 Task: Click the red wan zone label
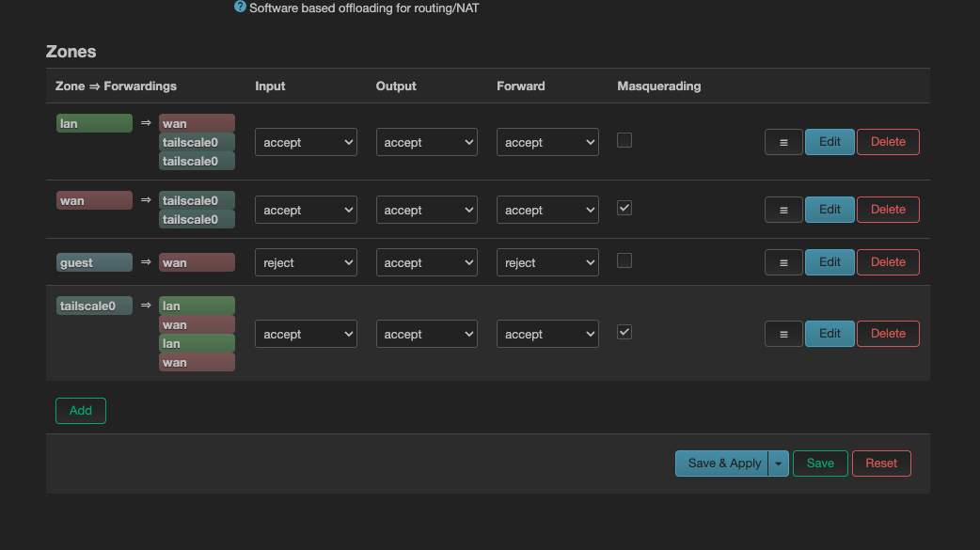pyautogui.click(x=94, y=201)
